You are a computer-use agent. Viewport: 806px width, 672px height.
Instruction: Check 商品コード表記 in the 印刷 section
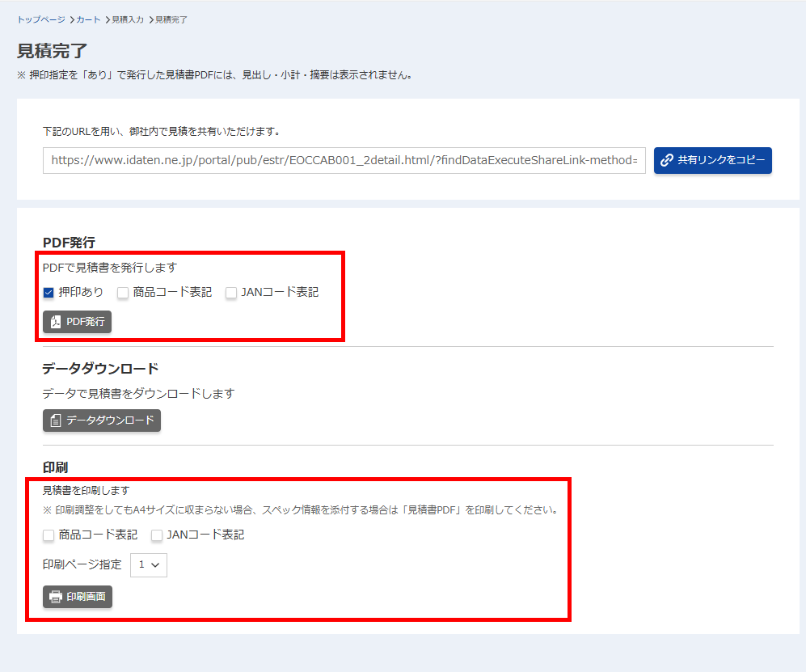point(49,535)
